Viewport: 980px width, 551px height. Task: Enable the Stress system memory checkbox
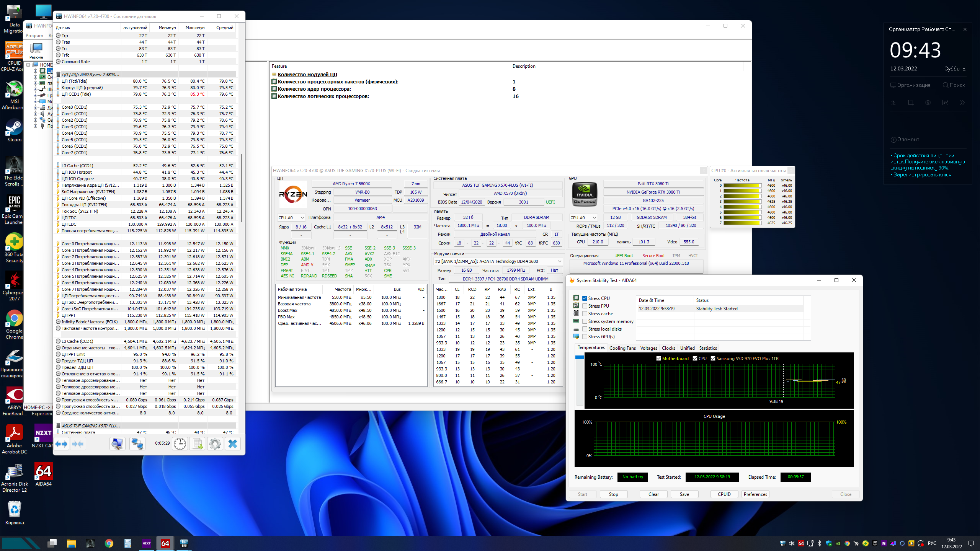coord(585,321)
